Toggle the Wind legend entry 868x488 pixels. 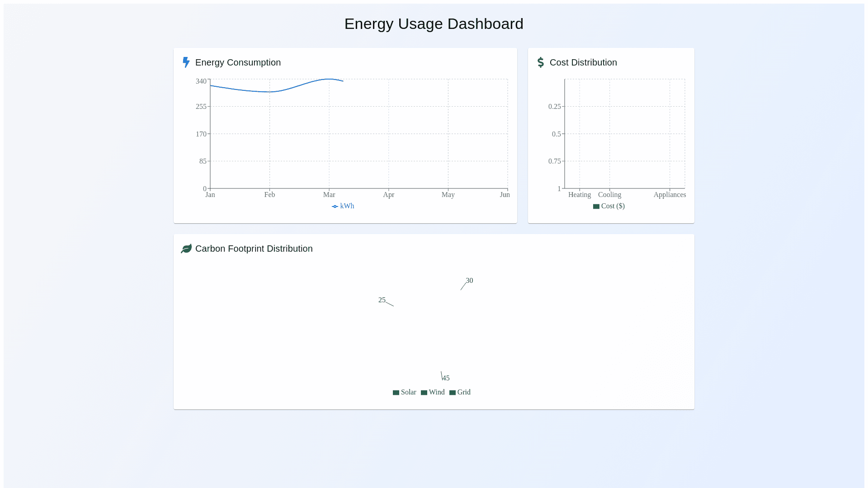pos(436,392)
